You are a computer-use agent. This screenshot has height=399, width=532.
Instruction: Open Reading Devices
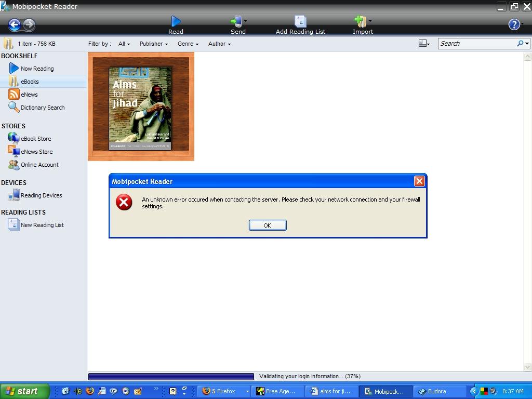[x=42, y=195]
